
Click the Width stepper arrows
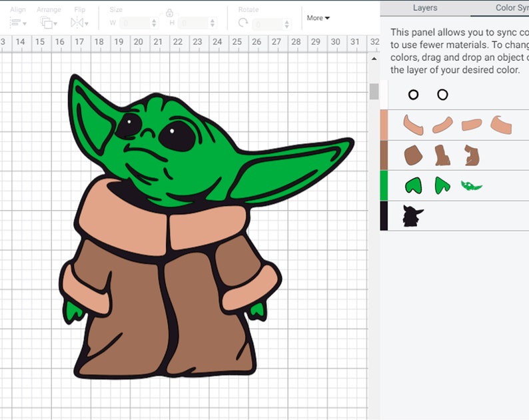click(154, 23)
